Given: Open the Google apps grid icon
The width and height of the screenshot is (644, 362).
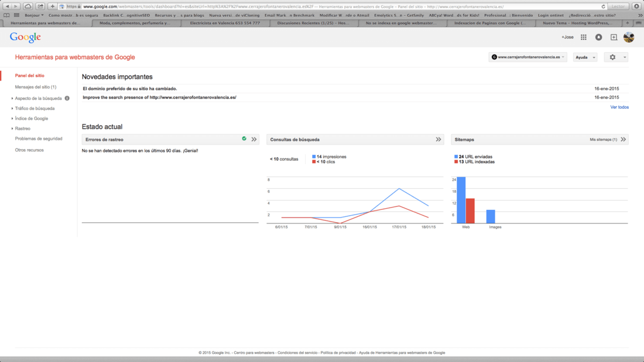Looking at the screenshot, I should pos(584,37).
